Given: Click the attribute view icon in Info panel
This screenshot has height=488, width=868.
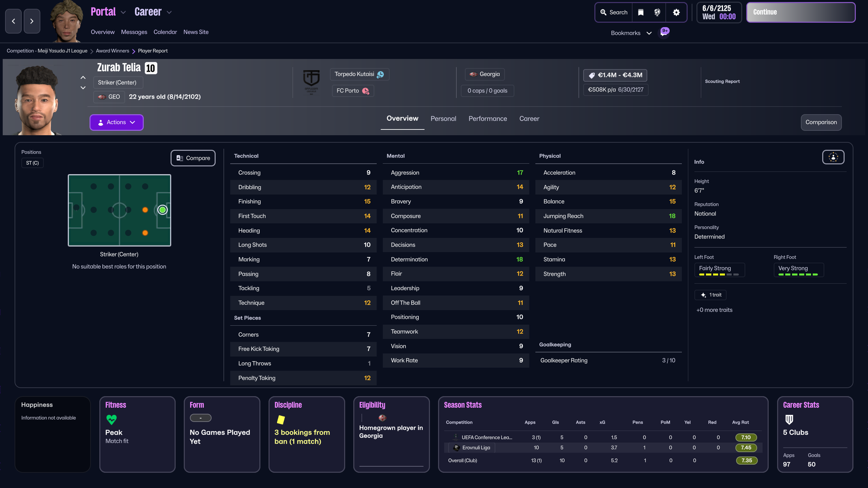Looking at the screenshot, I should [x=833, y=157].
